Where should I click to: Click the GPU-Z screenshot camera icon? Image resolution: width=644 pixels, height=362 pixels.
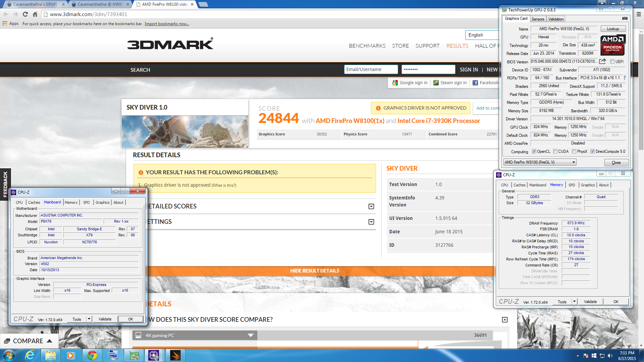point(625,18)
